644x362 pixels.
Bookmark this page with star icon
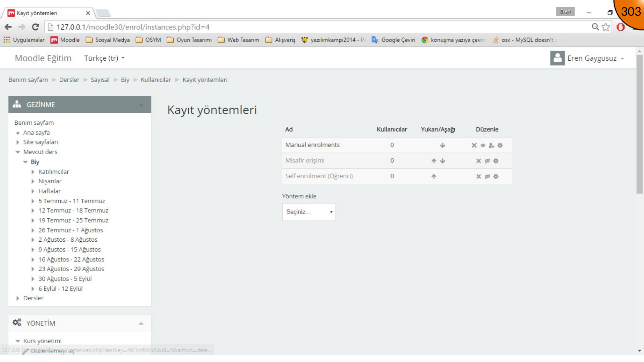coord(606,27)
